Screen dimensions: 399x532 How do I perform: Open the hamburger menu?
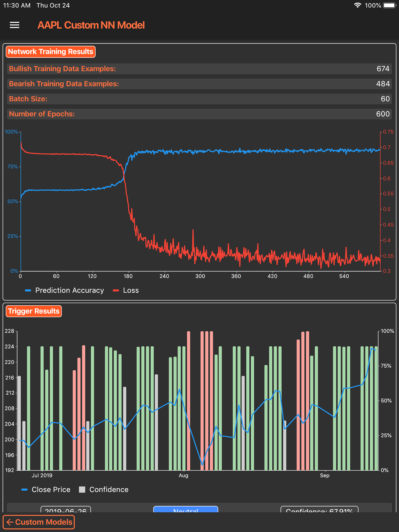pos(14,25)
